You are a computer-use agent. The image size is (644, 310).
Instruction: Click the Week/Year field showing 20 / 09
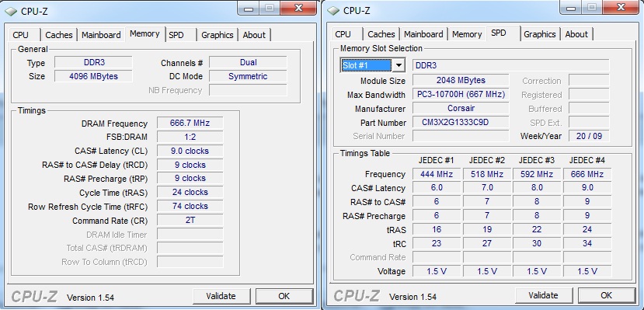tap(589, 136)
